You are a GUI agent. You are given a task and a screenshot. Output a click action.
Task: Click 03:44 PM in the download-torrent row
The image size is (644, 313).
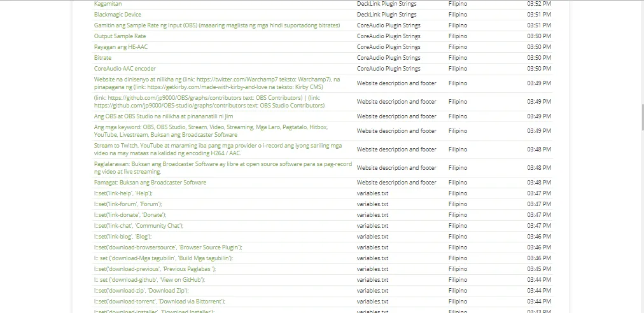click(x=539, y=302)
